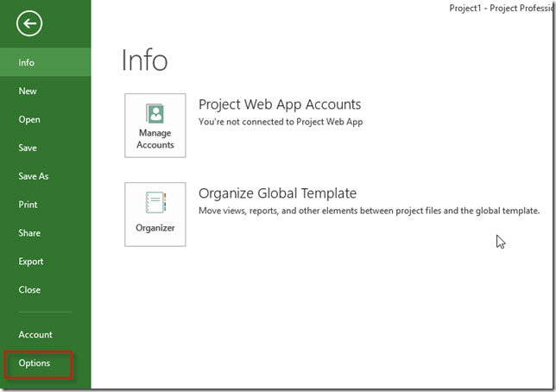Go to the Open page
556x392 pixels.
29,120
